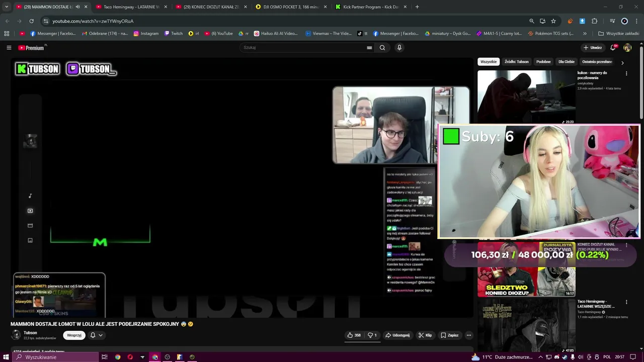Open the on-screen keyboard in search box
The height and width of the screenshot is (362, 644).
point(369,48)
